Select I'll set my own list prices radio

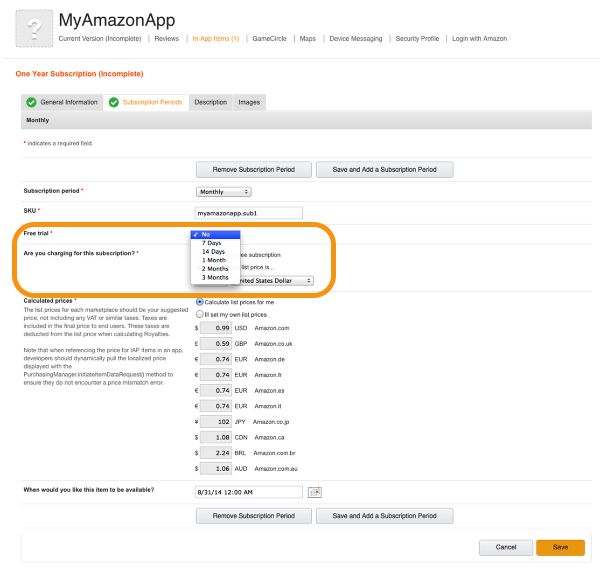click(x=199, y=314)
